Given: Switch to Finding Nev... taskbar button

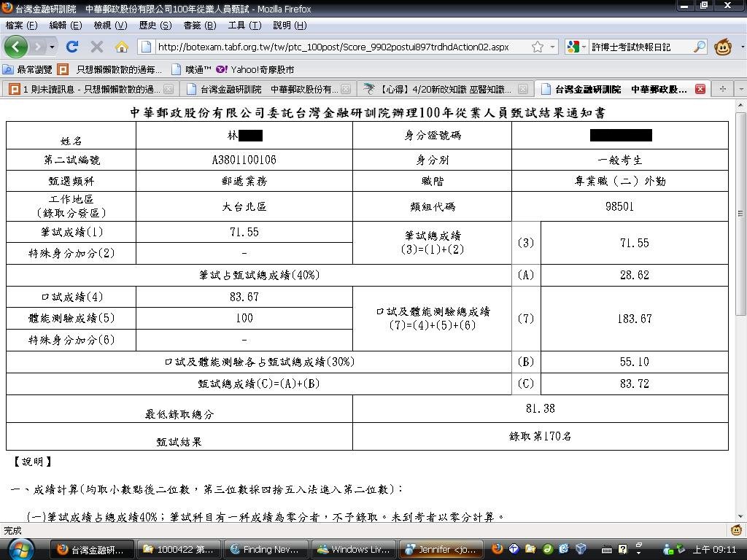Looking at the screenshot, I should pyautogui.click(x=266, y=549).
